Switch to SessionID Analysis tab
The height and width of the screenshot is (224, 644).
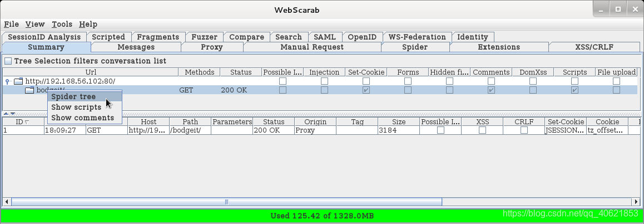(44, 37)
